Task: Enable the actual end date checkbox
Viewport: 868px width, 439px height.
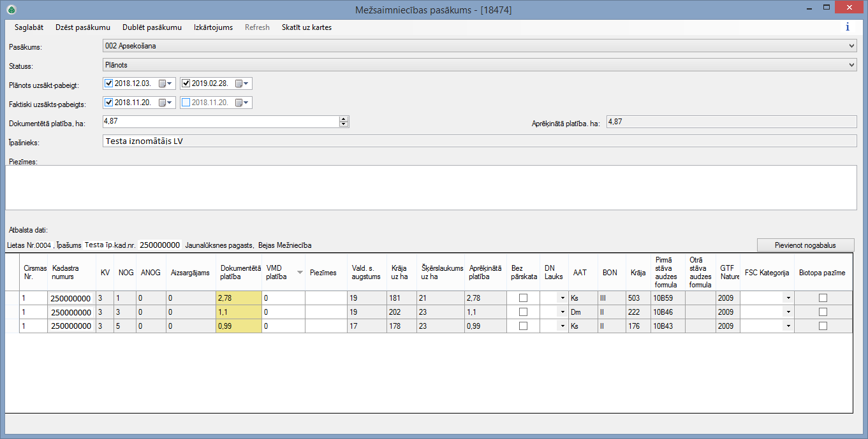Action: tap(186, 103)
